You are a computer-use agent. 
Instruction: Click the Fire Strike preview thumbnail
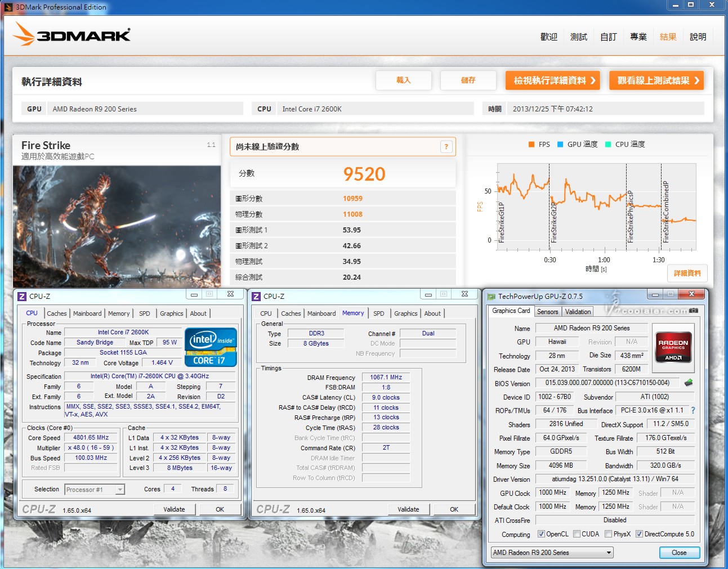(x=117, y=226)
